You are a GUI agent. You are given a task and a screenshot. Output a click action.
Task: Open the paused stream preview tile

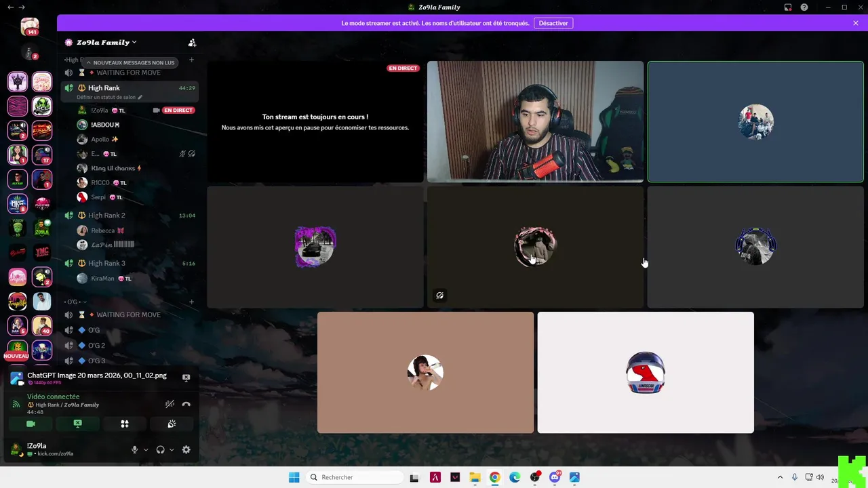click(315, 122)
